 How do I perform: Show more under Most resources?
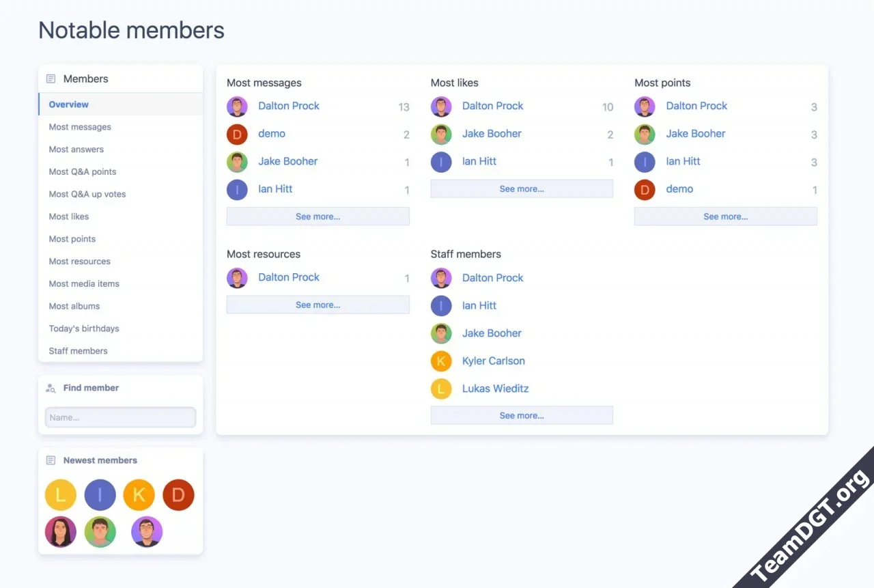(318, 305)
